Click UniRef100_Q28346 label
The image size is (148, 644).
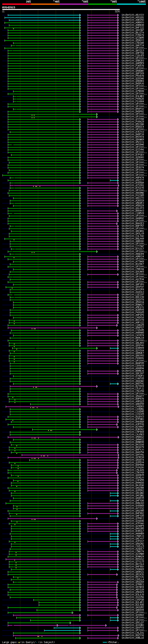coord(133,79)
